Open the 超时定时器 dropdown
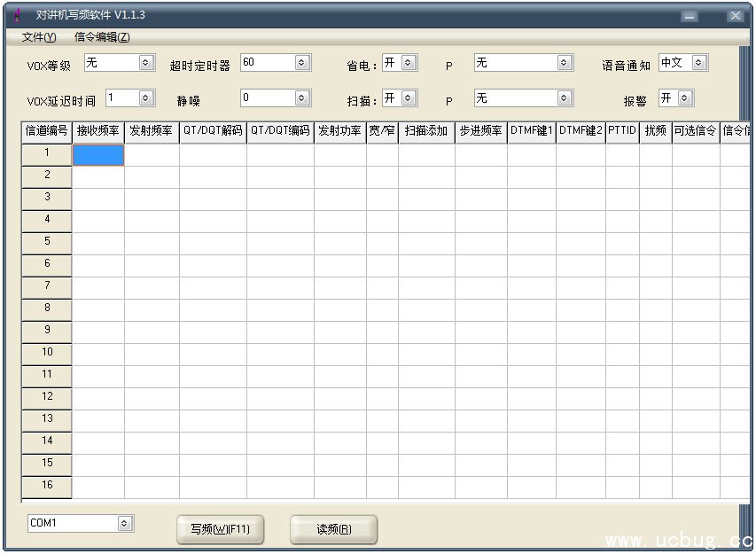The height and width of the screenshot is (554, 756). [x=301, y=63]
